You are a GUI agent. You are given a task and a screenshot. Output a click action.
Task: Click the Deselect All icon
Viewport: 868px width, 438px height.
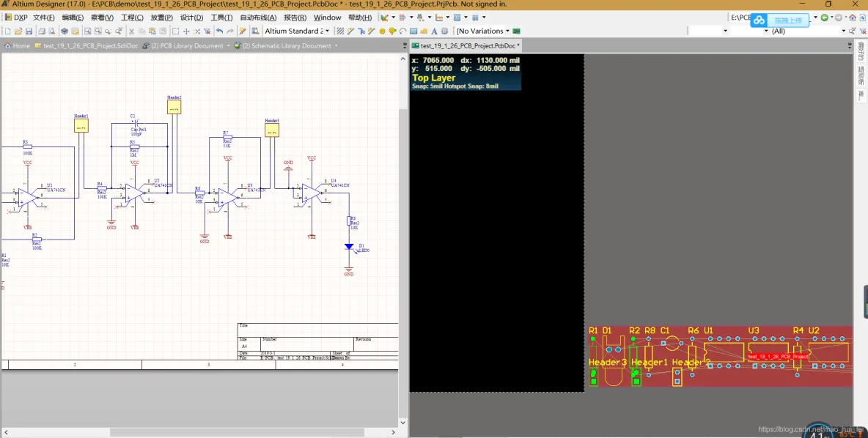click(x=196, y=31)
